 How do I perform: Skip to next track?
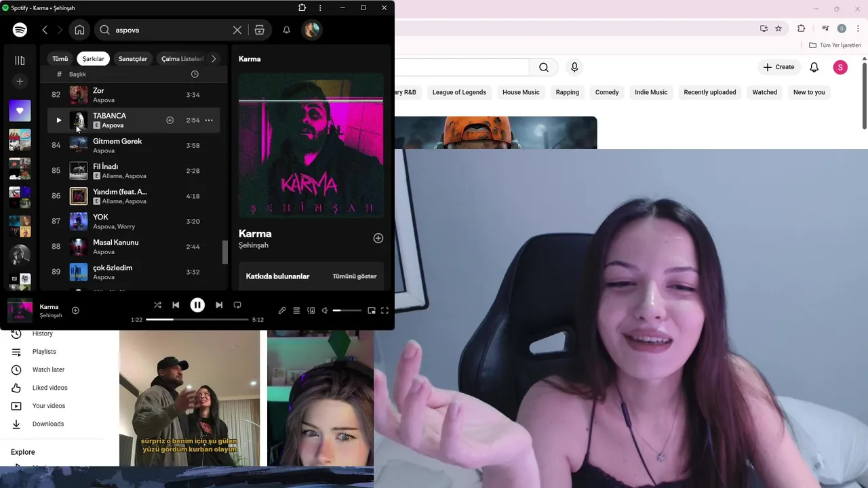pyautogui.click(x=219, y=305)
